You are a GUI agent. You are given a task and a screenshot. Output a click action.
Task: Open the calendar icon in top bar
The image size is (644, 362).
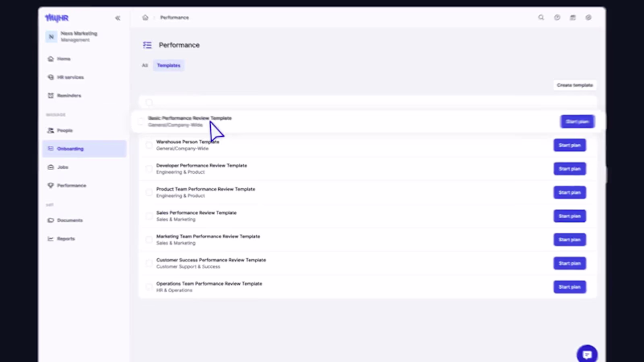coord(572,18)
